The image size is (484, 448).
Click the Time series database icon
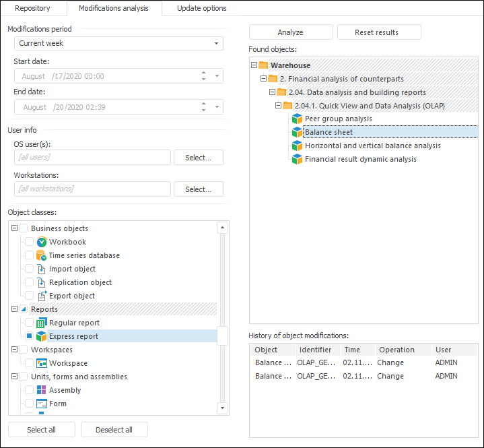point(41,255)
